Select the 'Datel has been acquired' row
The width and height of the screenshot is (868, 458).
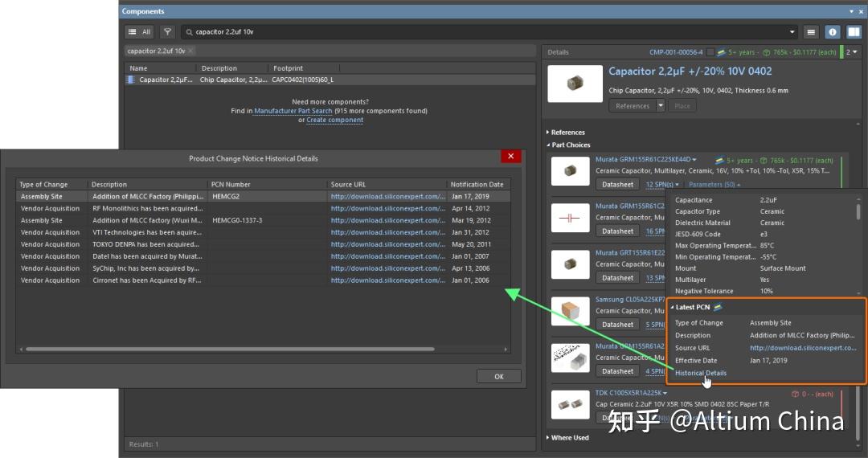coord(263,256)
